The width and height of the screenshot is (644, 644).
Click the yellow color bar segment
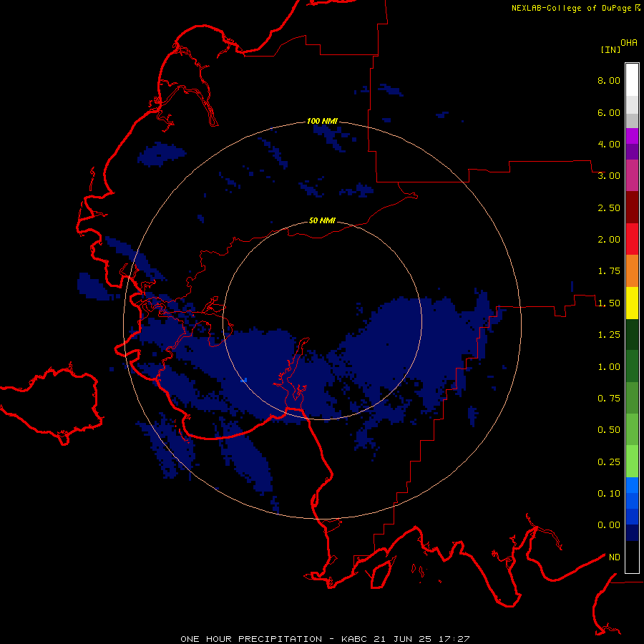[632, 303]
